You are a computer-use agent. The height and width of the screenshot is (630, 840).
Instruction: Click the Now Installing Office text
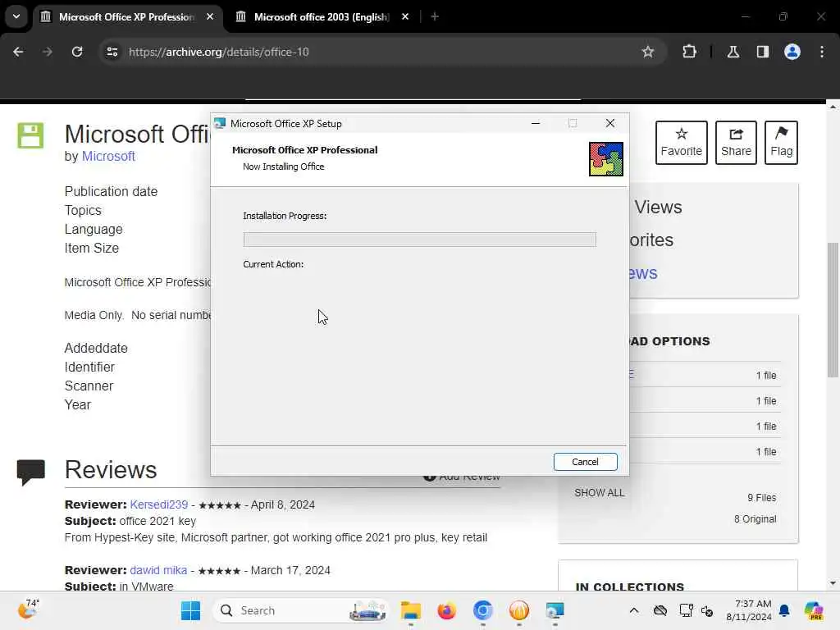283,167
